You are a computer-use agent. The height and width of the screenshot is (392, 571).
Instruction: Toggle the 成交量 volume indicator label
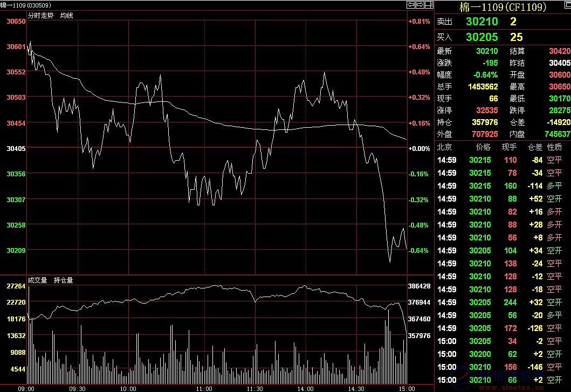(37, 280)
